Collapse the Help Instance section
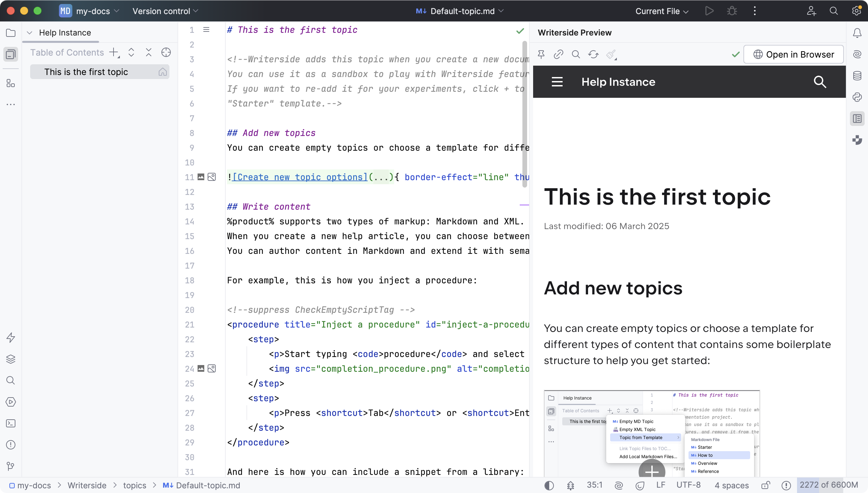This screenshot has height=493, width=868. point(29,32)
